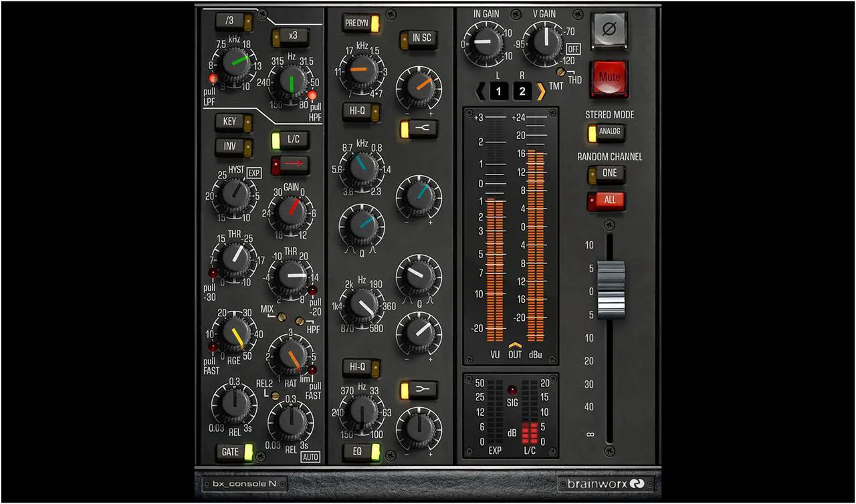Click the OUT meter mode chevron

coord(515,345)
